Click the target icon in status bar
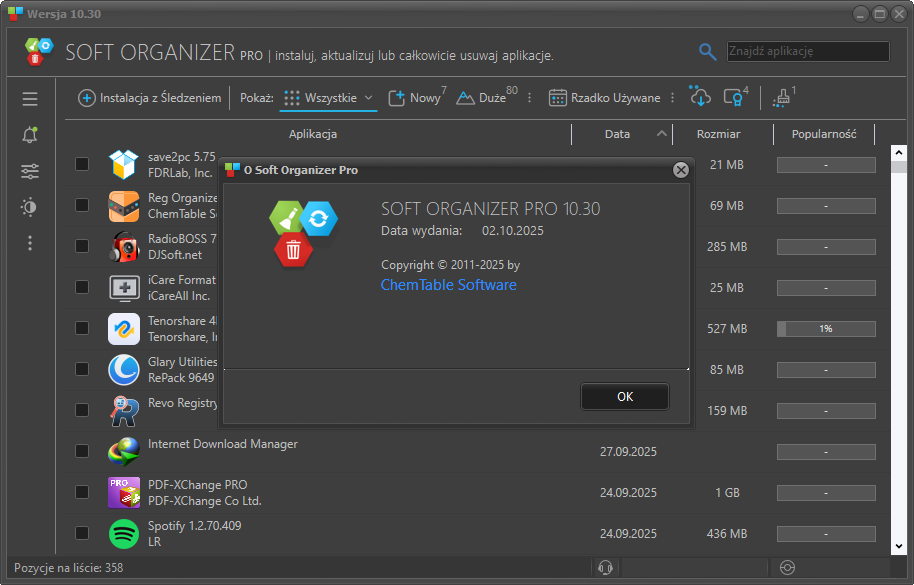 [787, 567]
